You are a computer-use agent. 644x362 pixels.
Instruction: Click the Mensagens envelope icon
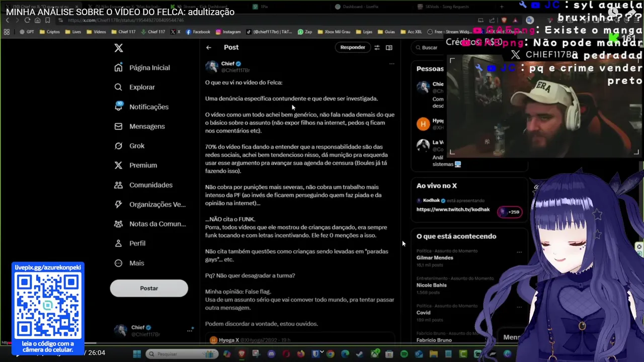coord(118,126)
